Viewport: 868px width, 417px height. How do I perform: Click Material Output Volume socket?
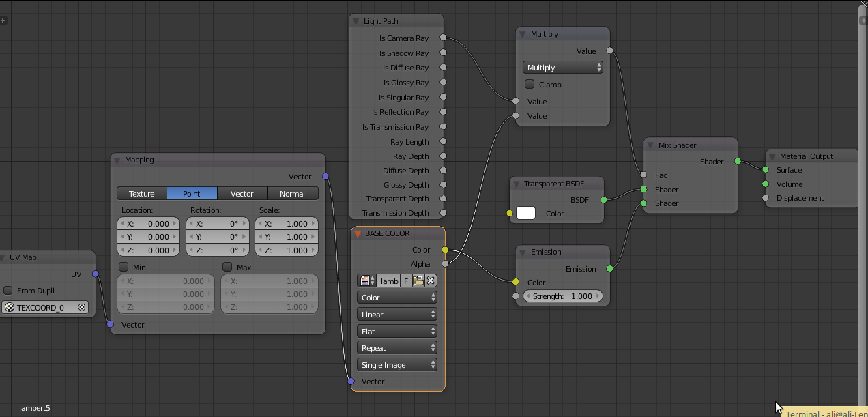[x=766, y=184]
